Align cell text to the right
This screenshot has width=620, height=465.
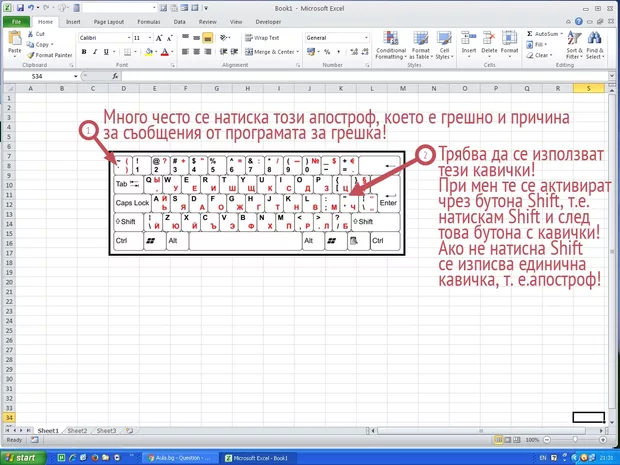[208, 52]
